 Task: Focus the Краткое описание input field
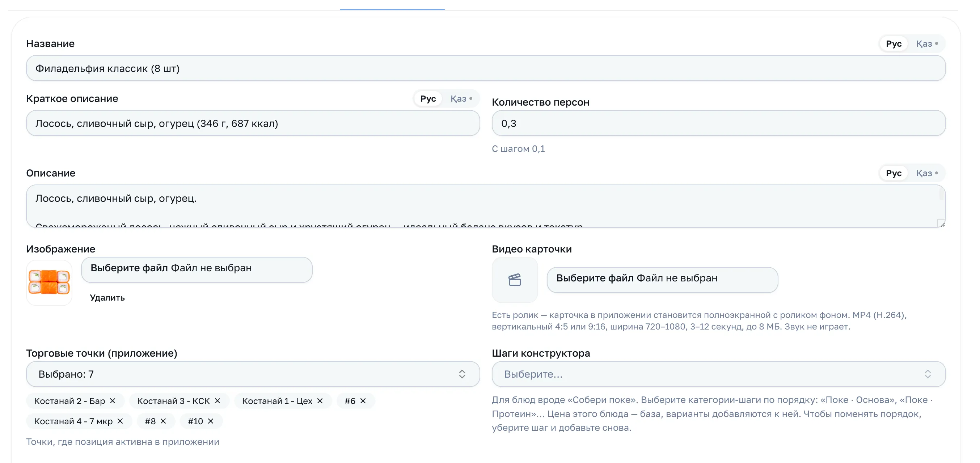253,123
